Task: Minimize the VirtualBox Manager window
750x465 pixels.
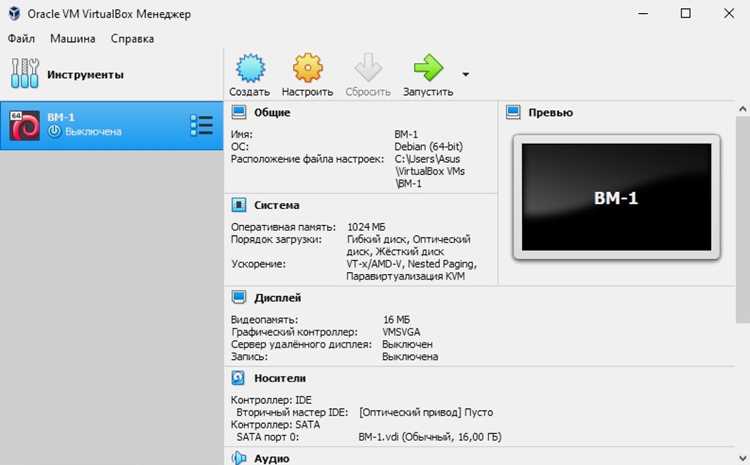Action: (643, 13)
